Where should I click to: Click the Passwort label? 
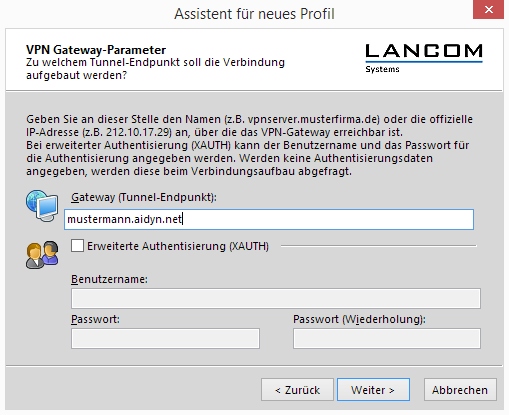point(95,319)
